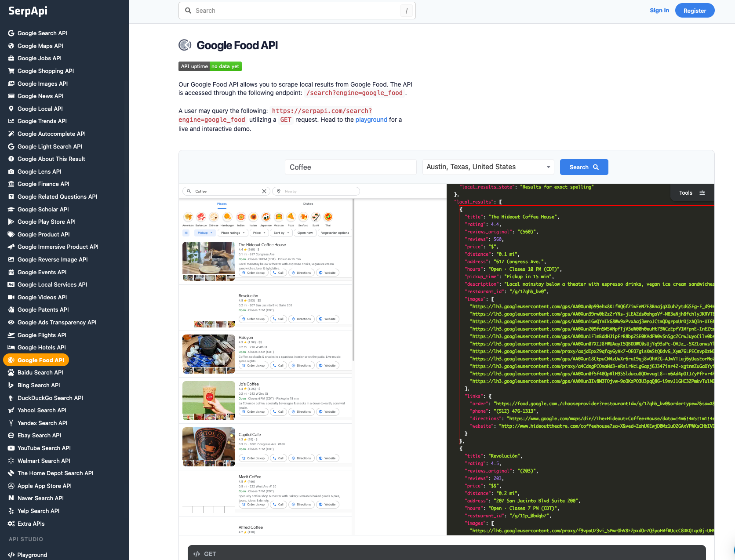Screen dimensions: 735x560
Task: Open the Tools menu in JSON panel
Action: 692,193
